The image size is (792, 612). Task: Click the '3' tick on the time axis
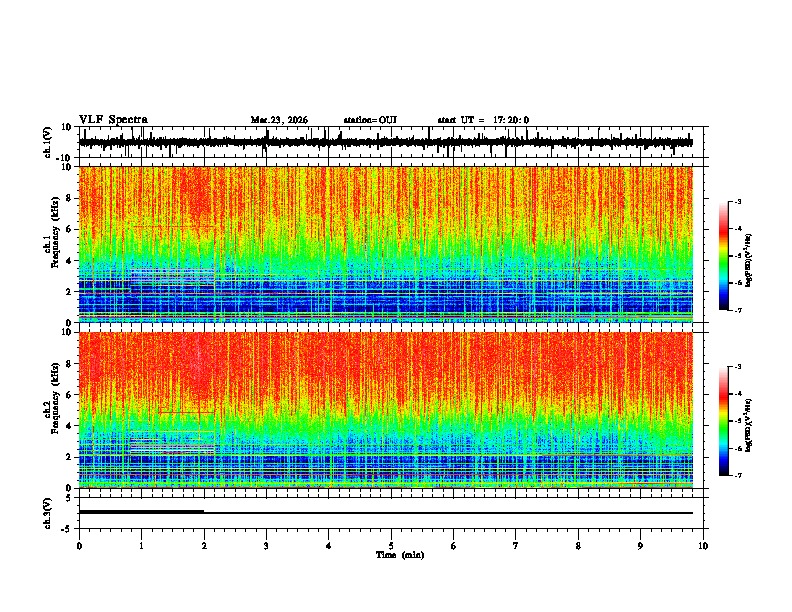point(266,546)
